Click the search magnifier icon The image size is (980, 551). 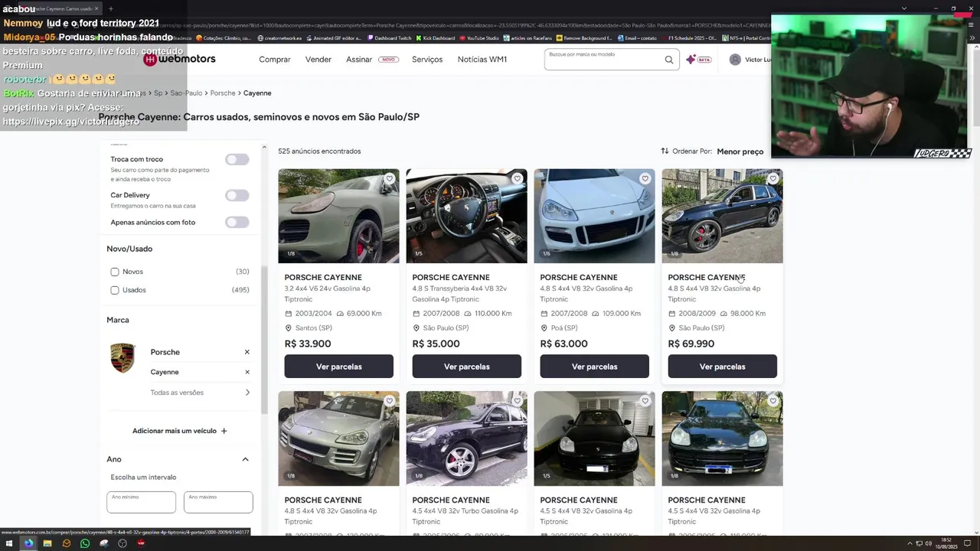click(x=668, y=60)
